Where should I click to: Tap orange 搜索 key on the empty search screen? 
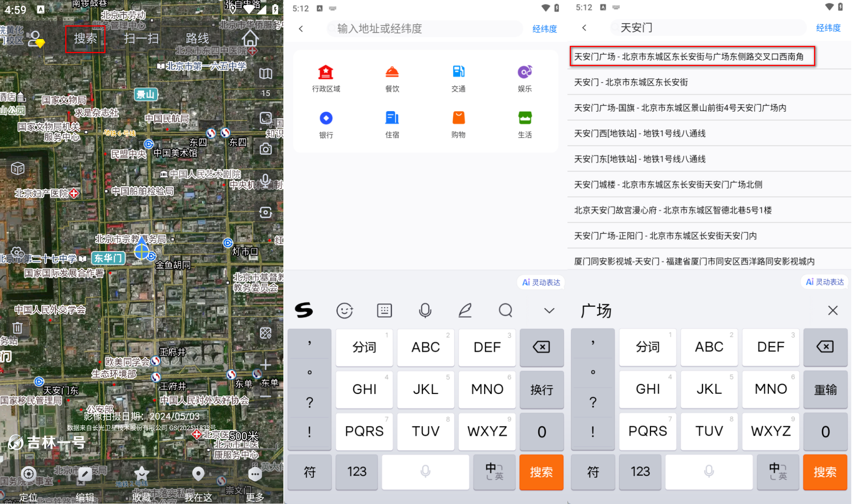pyautogui.click(x=541, y=472)
